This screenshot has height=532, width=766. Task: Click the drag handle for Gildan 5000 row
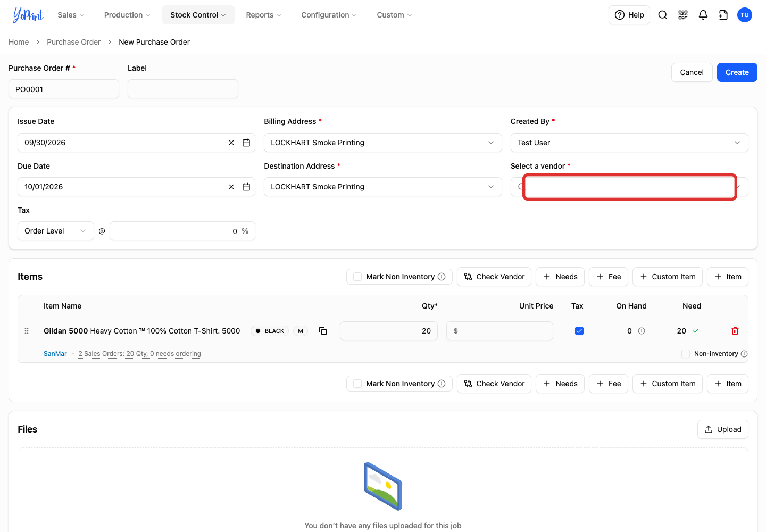click(x=27, y=331)
